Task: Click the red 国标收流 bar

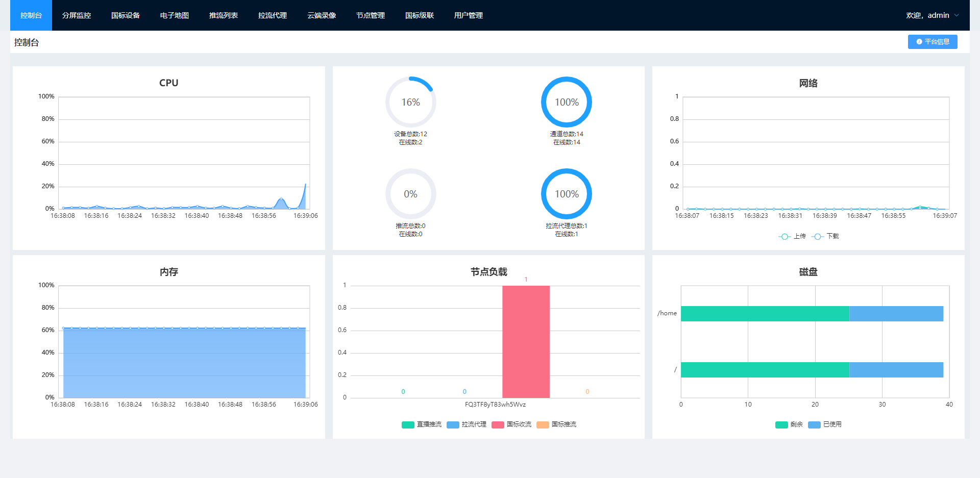Action: point(526,342)
